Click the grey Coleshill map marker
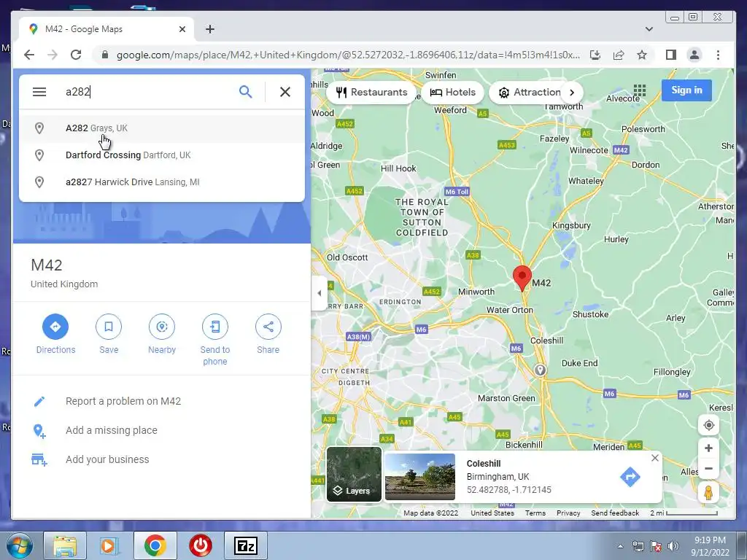The height and width of the screenshot is (560, 747). coord(540,370)
